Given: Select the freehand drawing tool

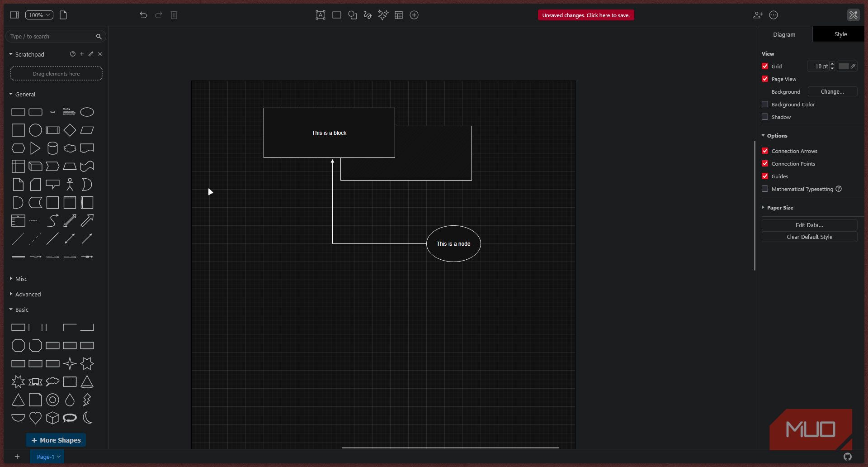Looking at the screenshot, I should [x=368, y=15].
